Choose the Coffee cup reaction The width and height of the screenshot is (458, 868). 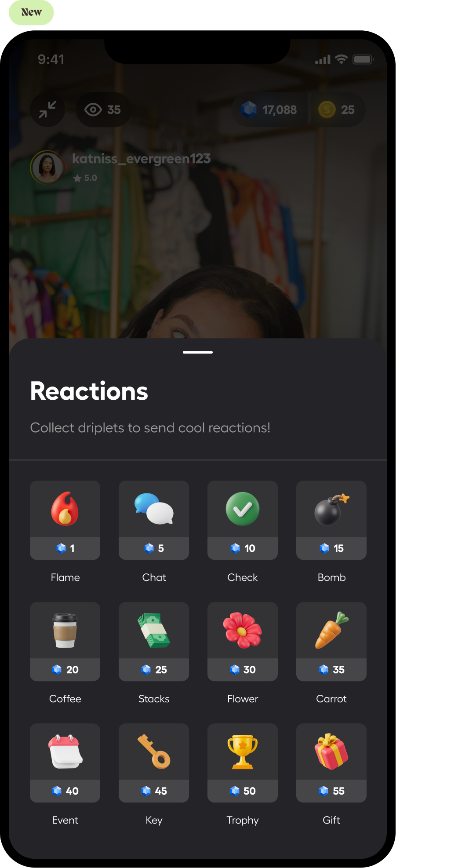pos(65,641)
